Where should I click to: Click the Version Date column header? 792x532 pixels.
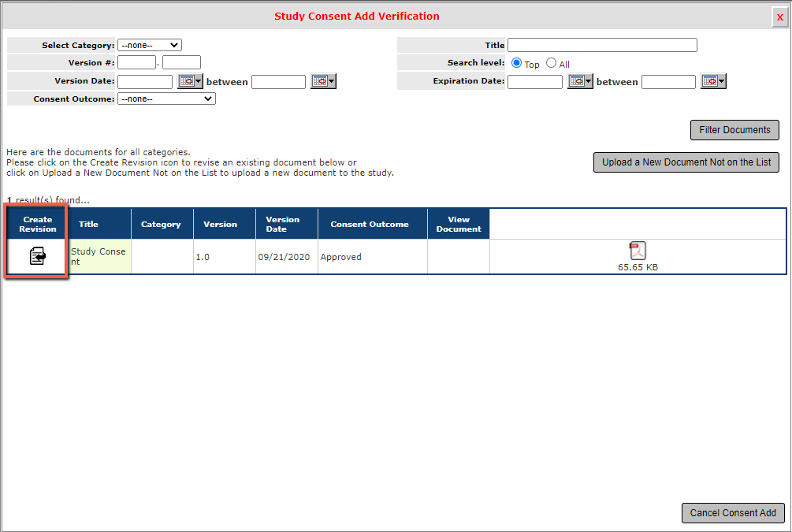[x=286, y=224]
